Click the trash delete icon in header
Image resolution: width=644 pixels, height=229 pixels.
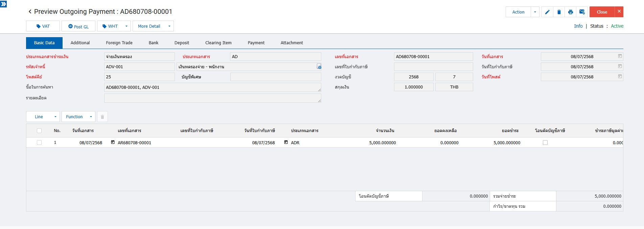[559, 12]
